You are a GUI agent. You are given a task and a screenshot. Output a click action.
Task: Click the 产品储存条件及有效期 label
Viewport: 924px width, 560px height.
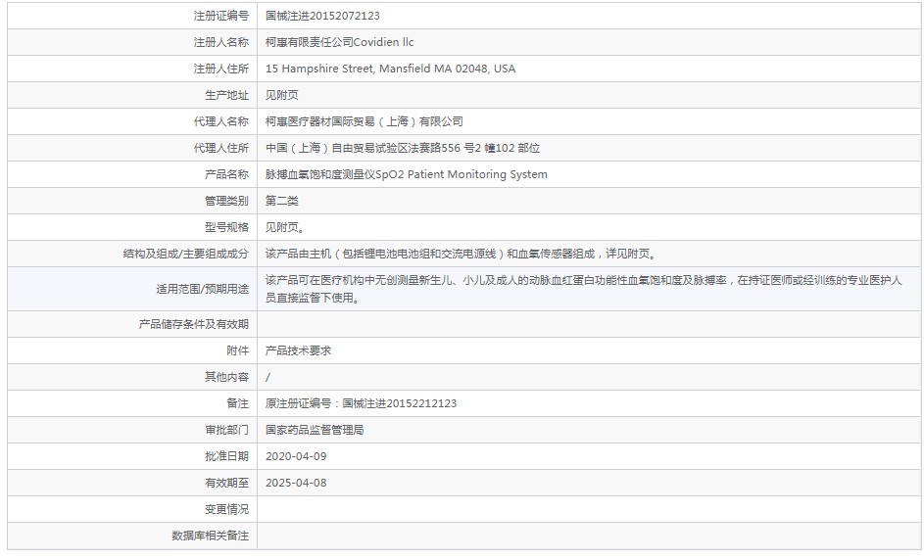tap(194, 324)
